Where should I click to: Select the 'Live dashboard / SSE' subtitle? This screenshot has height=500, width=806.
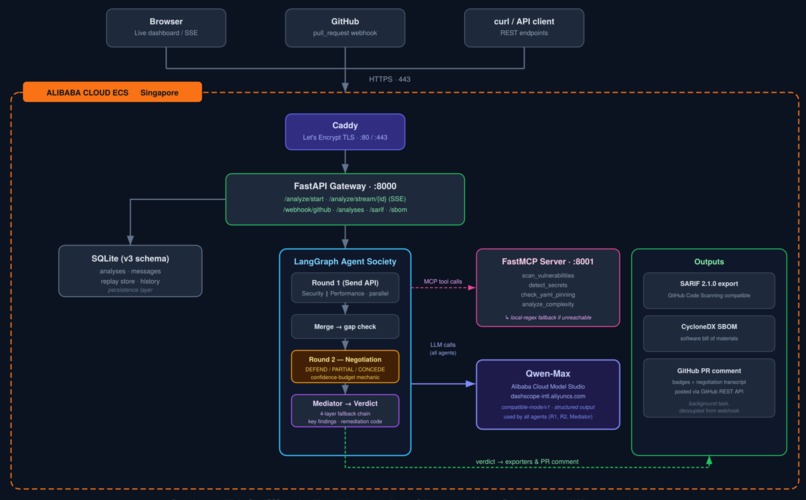click(166, 33)
